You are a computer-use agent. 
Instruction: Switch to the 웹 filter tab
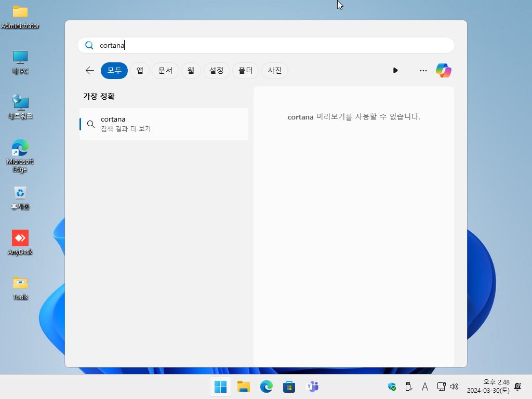click(x=191, y=71)
